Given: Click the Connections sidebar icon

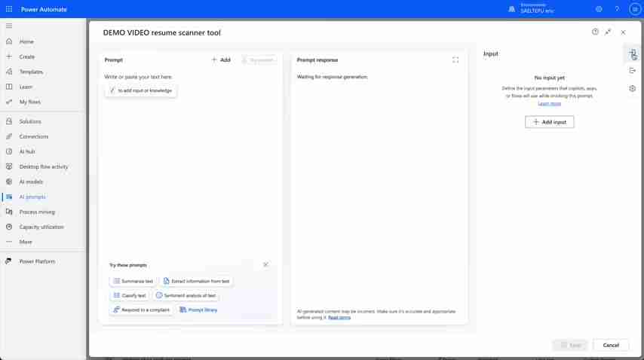Looking at the screenshot, I should [x=9, y=136].
